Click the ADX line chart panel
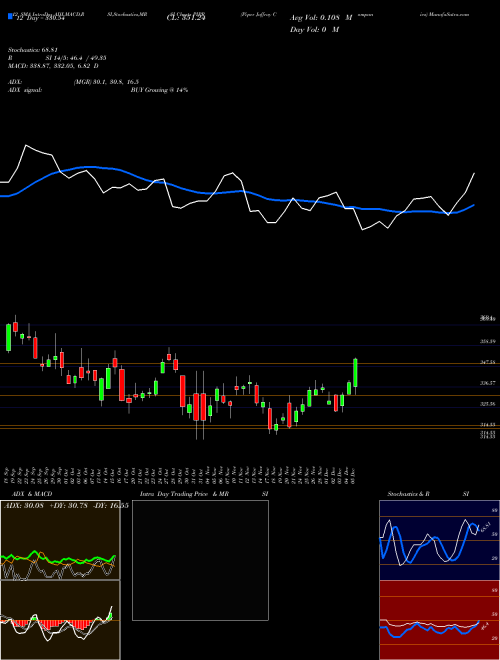The width and height of the screenshot is (500, 660). click(60, 540)
